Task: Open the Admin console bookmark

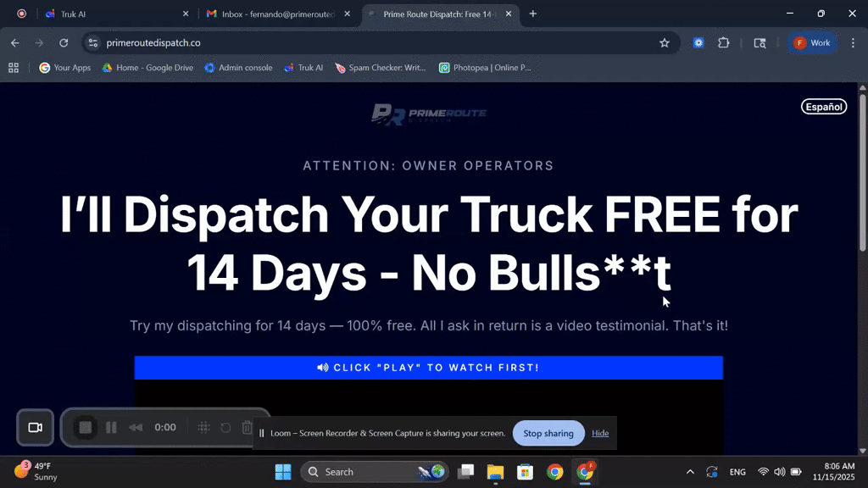Action: pos(238,68)
